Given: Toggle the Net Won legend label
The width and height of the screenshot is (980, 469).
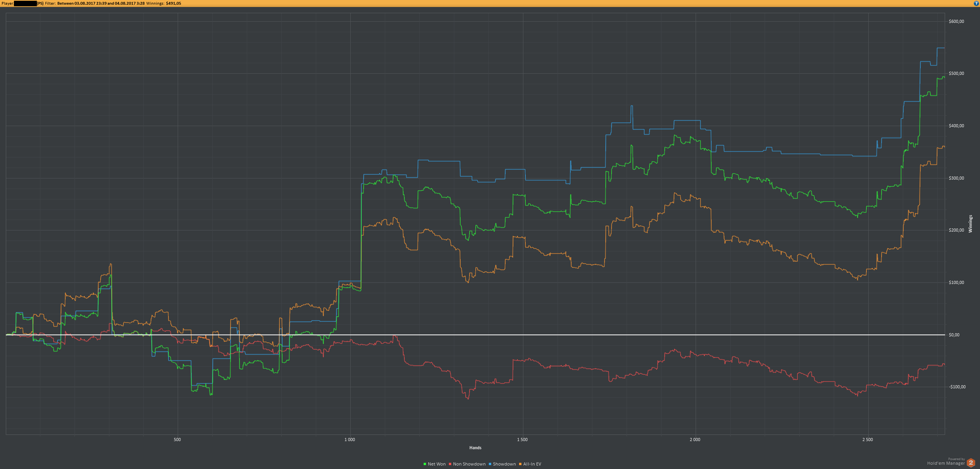Looking at the screenshot, I should click(436, 464).
